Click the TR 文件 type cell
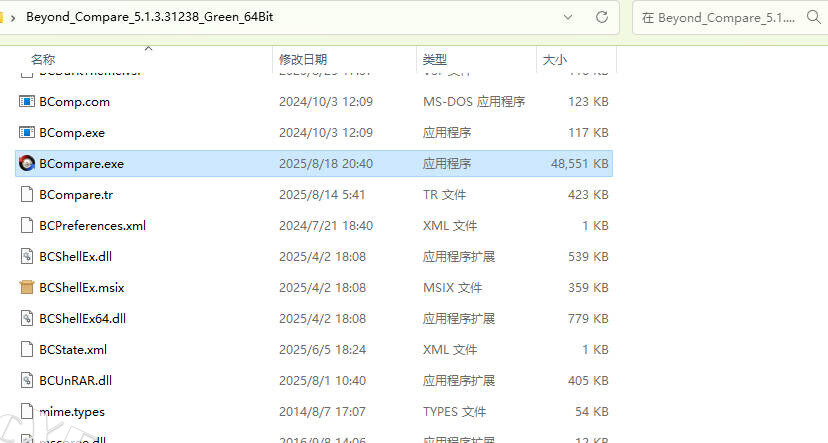The width and height of the screenshot is (828, 443). tap(445, 195)
